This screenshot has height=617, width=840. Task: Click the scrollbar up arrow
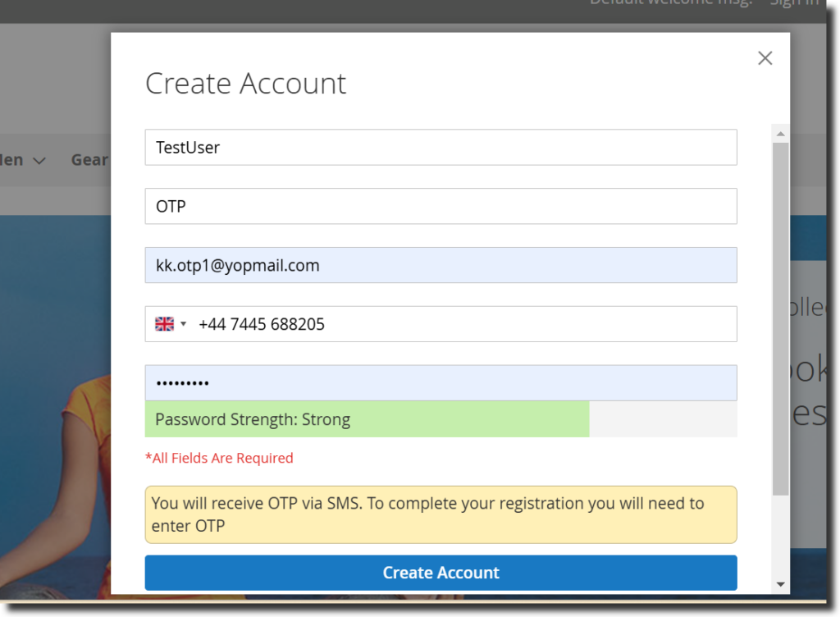point(779,133)
